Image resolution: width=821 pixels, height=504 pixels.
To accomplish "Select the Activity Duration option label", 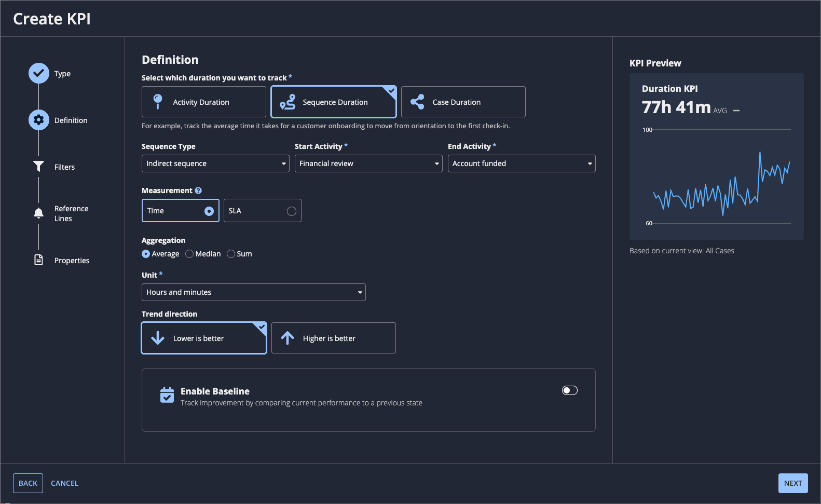I will tap(201, 102).
